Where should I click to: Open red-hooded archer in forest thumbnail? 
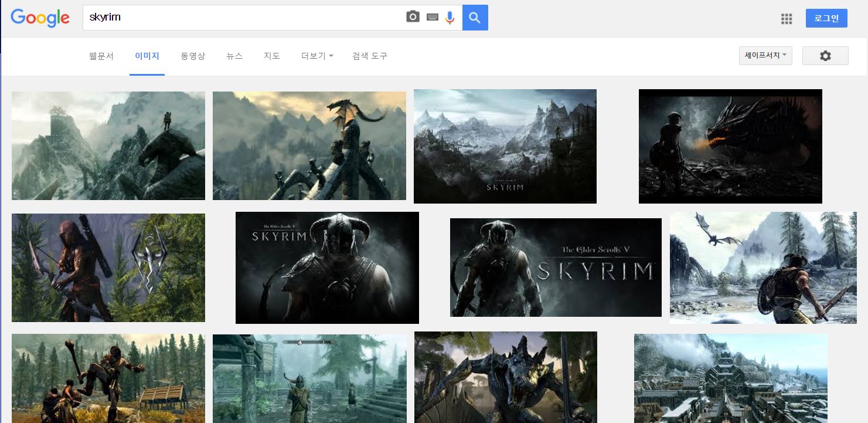pos(108,268)
